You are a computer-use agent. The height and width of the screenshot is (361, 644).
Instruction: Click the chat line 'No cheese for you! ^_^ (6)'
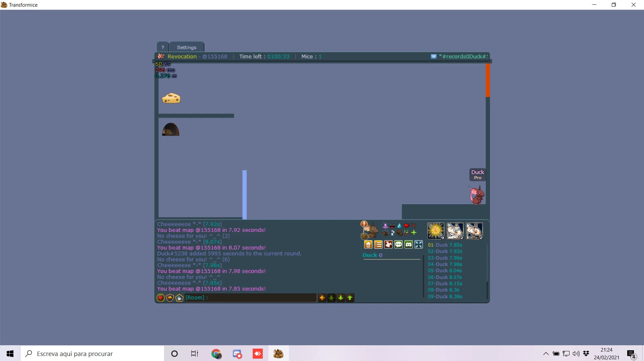point(193,259)
